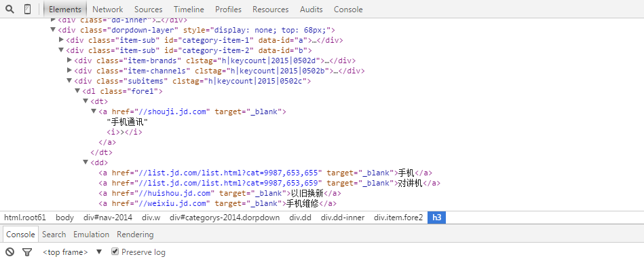Open the Timeline tab
The image size is (644, 259).
click(x=189, y=9)
